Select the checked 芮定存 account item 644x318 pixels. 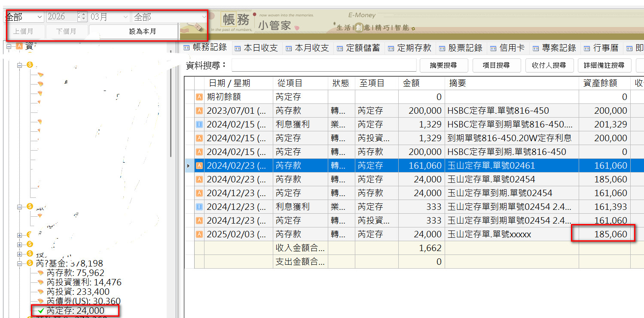[75, 311]
